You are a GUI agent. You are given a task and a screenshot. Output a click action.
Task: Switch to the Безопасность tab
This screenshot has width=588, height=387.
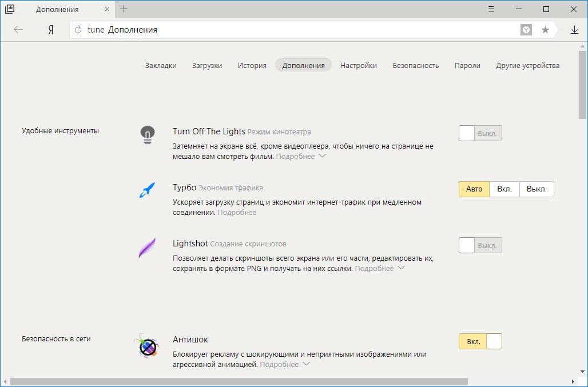click(415, 65)
